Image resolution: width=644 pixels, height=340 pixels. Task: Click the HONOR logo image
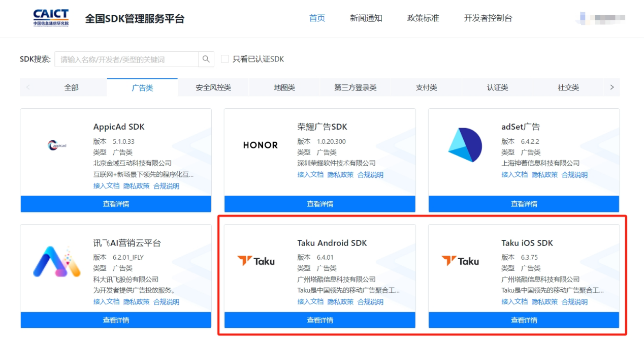click(x=261, y=145)
